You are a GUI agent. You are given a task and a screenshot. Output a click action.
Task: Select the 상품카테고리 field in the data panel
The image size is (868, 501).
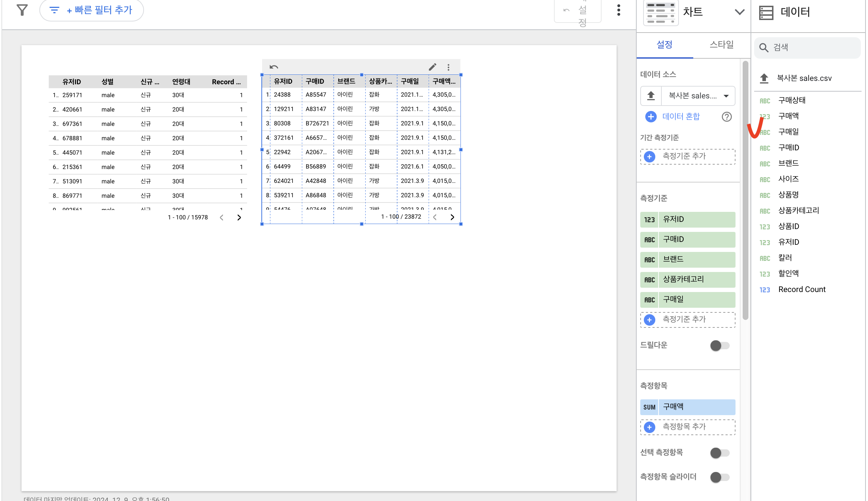(x=799, y=211)
